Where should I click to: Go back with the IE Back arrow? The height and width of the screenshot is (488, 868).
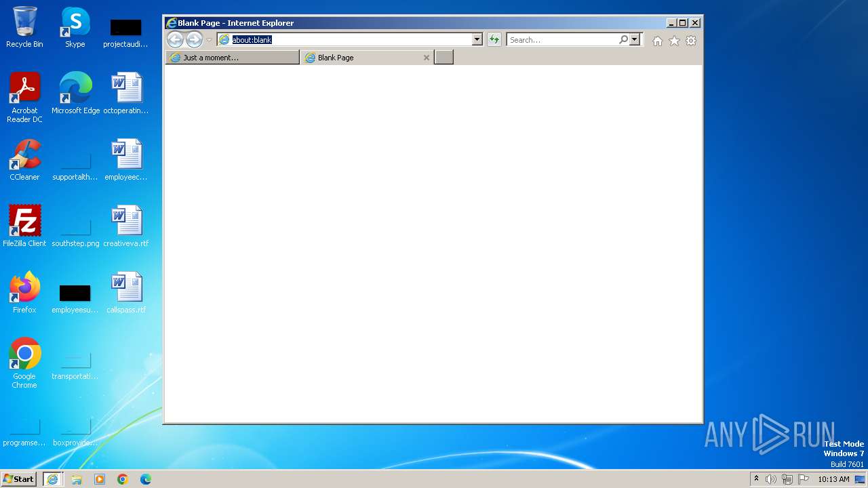pos(175,40)
